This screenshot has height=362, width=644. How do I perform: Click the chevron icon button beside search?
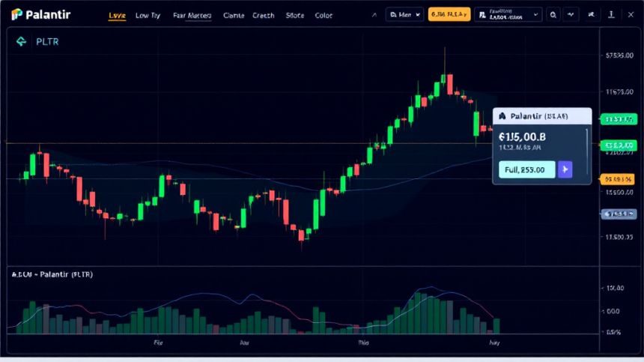click(571, 15)
